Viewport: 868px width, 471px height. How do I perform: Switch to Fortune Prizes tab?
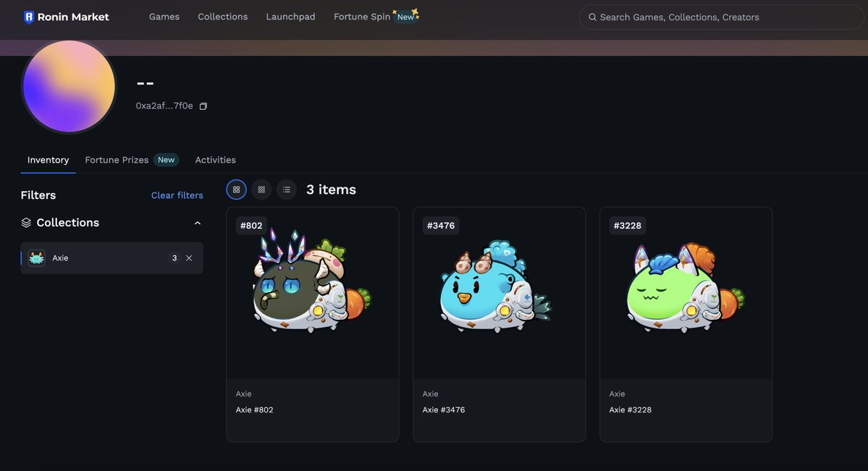coord(117,160)
